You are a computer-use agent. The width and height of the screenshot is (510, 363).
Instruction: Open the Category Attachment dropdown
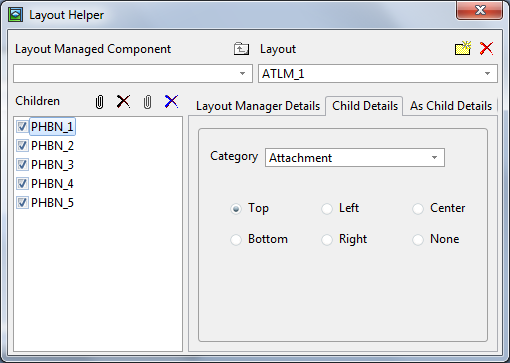(x=355, y=158)
